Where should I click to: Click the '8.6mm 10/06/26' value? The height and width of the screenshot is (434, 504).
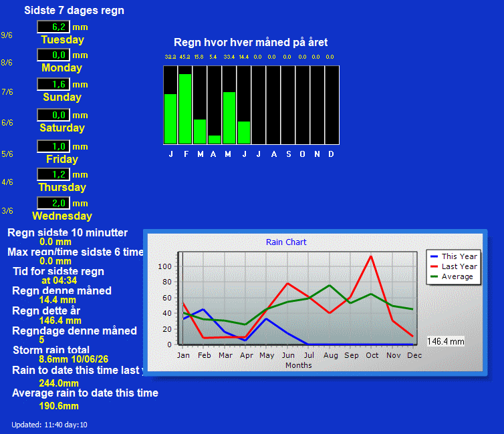(74, 359)
